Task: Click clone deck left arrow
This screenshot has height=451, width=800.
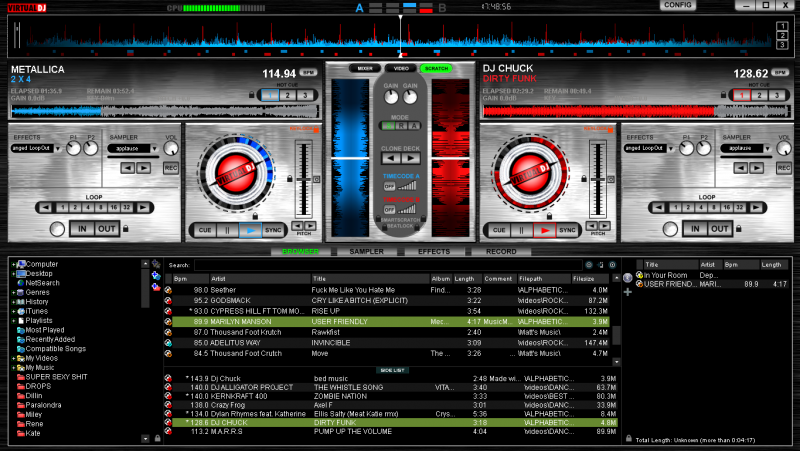Action: [x=391, y=159]
